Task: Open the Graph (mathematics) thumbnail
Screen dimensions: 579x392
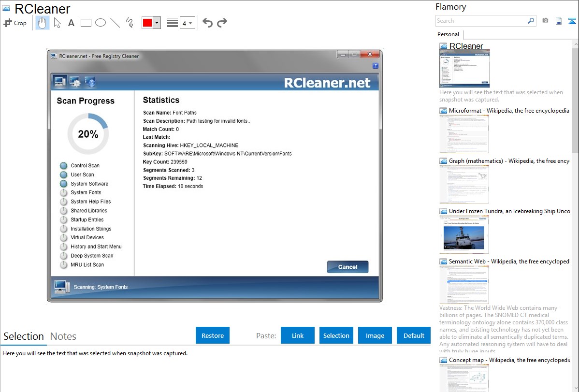Action: point(464,184)
